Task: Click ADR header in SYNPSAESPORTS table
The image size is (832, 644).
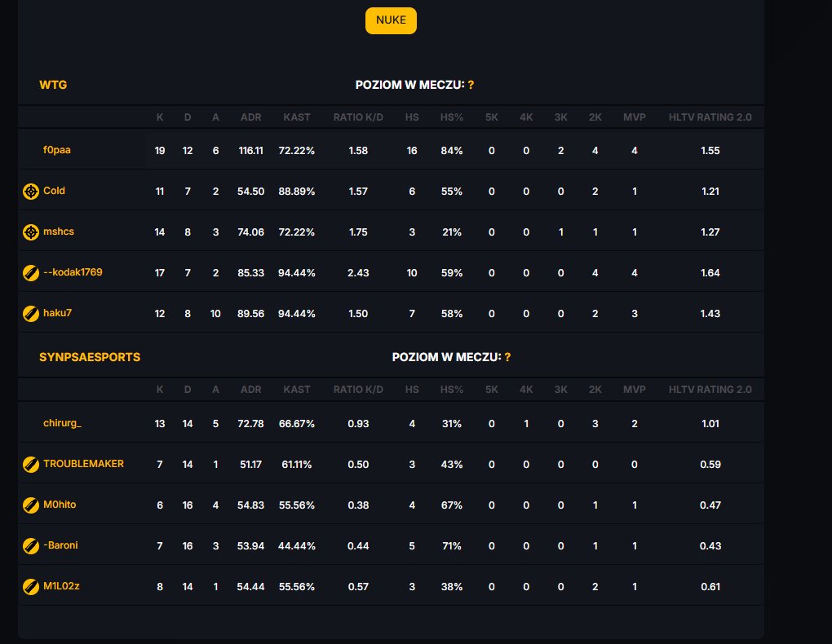Action: click(x=251, y=390)
